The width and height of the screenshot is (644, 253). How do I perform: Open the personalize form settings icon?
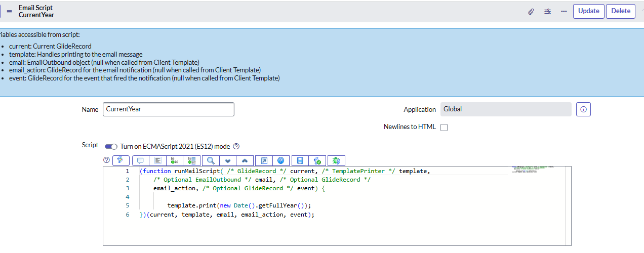tap(547, 11)
